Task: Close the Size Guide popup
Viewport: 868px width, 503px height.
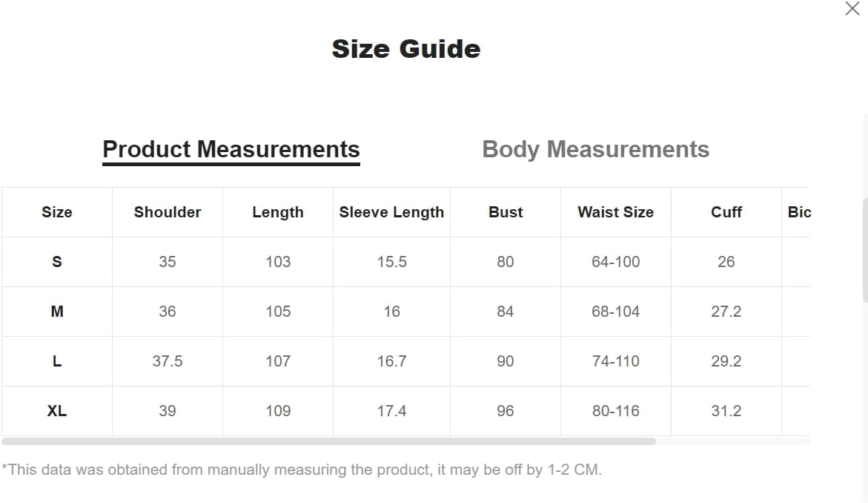Action: [852, 10]
